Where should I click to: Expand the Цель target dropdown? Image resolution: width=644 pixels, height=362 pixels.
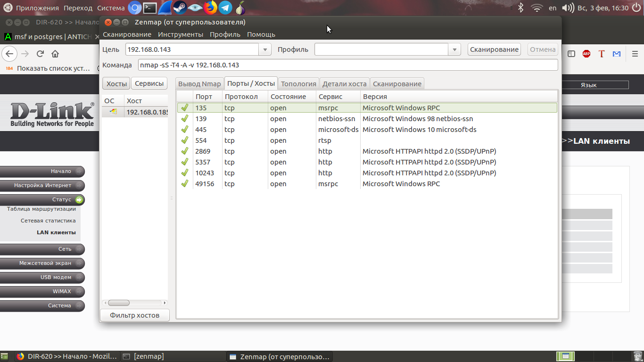pos(265,49)
